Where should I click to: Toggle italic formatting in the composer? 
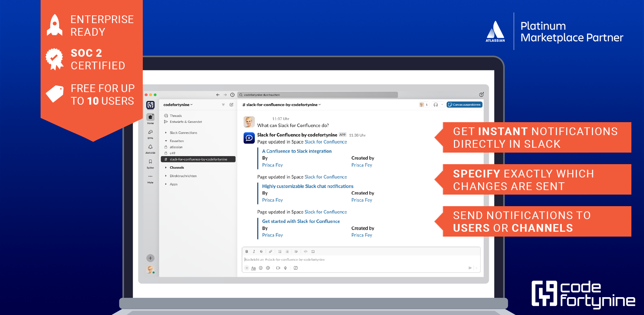pyautogui.click(x=254, y=251)
